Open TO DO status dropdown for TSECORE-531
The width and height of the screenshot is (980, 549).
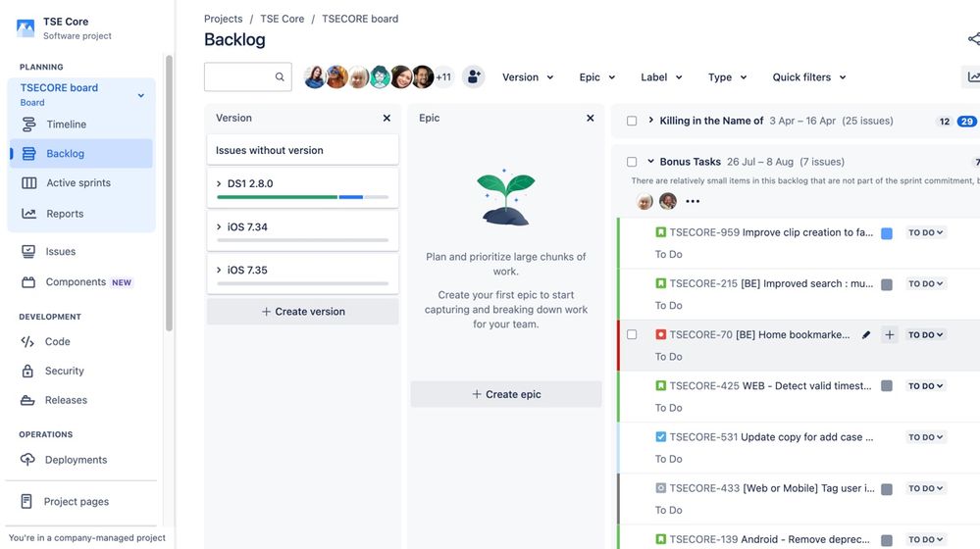926,437
